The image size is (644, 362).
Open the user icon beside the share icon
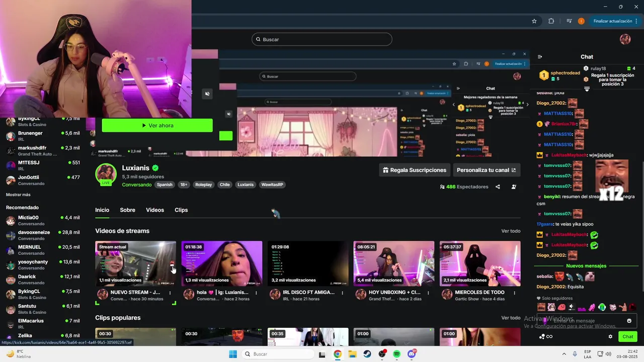[514, 187]
